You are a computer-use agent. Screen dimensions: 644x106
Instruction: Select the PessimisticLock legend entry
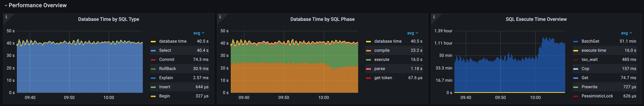pos(597,96)
